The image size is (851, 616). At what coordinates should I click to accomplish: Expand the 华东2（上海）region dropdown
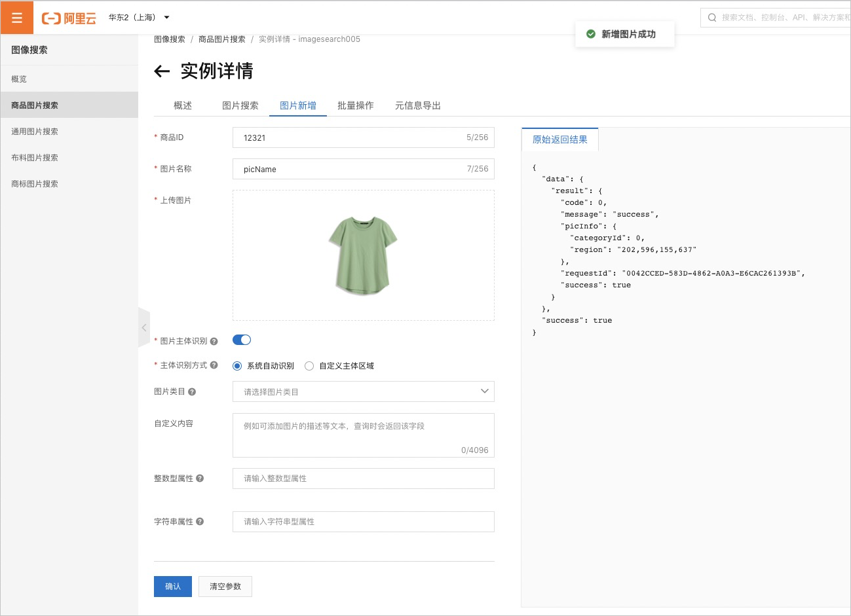[x=139, y=18]
